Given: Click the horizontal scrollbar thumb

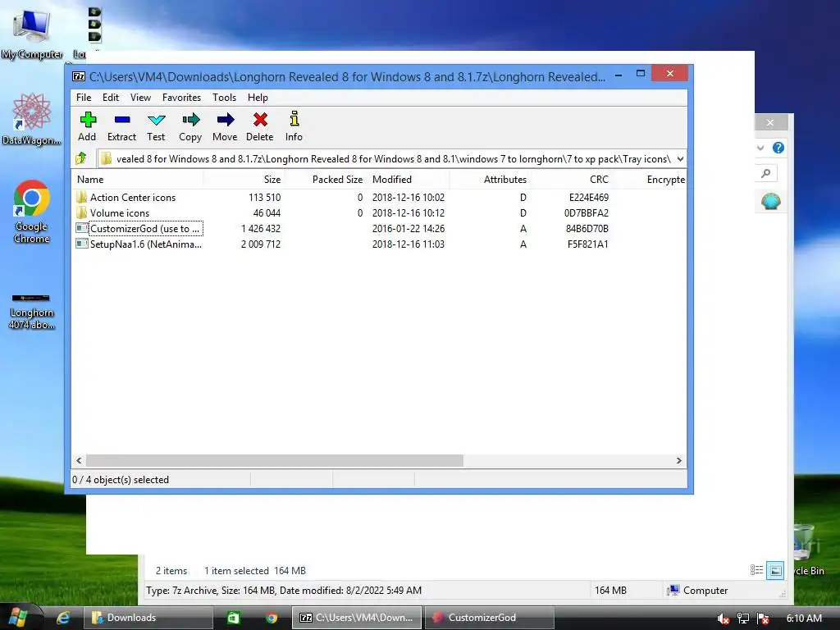Looking at the screenshot, I should pos(275,461).
